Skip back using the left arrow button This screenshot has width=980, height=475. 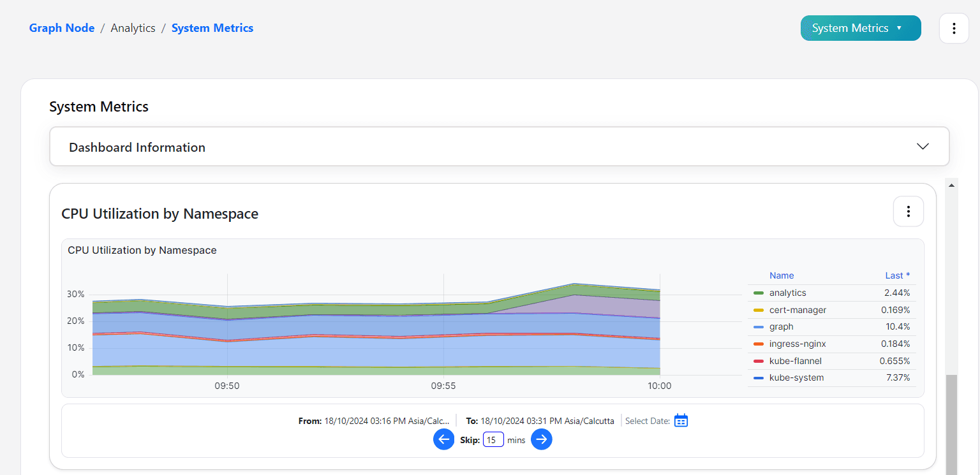[x=444, y=439]
